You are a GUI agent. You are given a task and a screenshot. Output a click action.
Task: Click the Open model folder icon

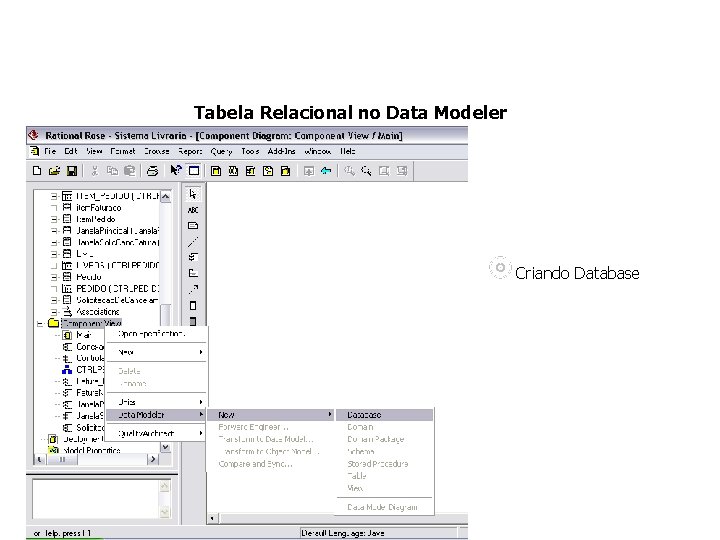(54, 171)
